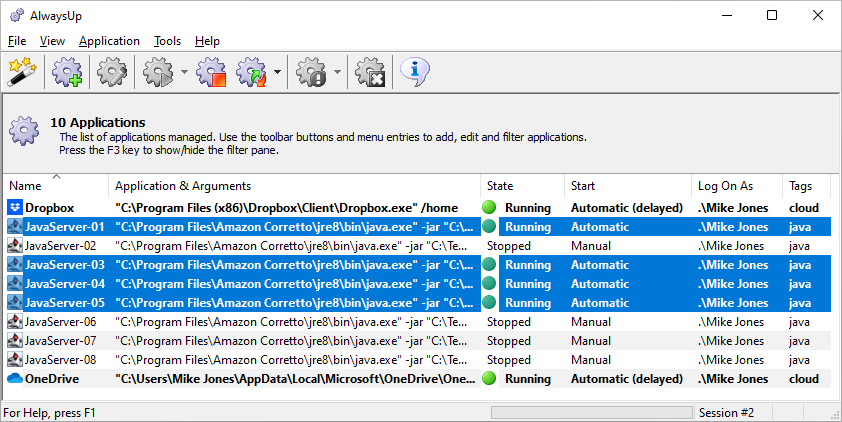Click the Remove Application gear icon
This screenshot has width=842, height=422.
pos(371,72)
